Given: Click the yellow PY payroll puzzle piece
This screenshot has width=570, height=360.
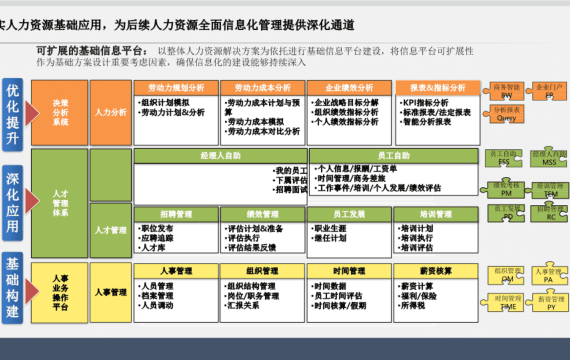Looking at the screenshot, I should click(x=547, y=301).
